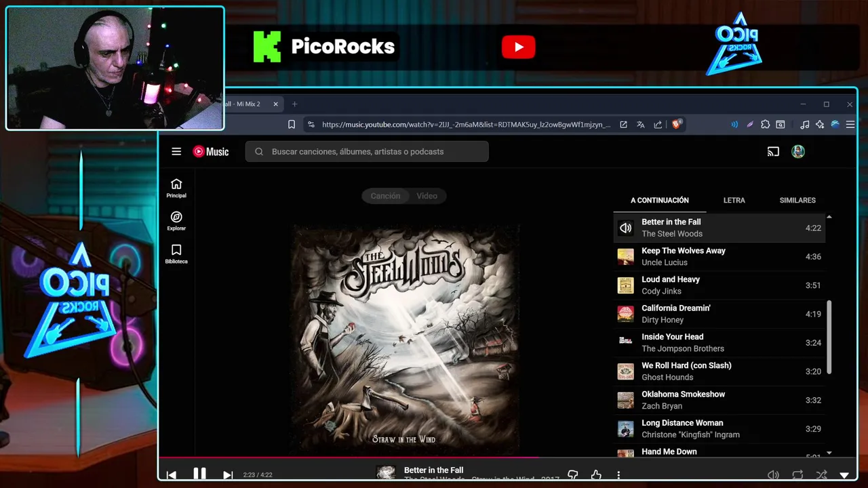
Task: Play California Dreamin' from queue
Action: pyautogui.click(x=719, y=314)
